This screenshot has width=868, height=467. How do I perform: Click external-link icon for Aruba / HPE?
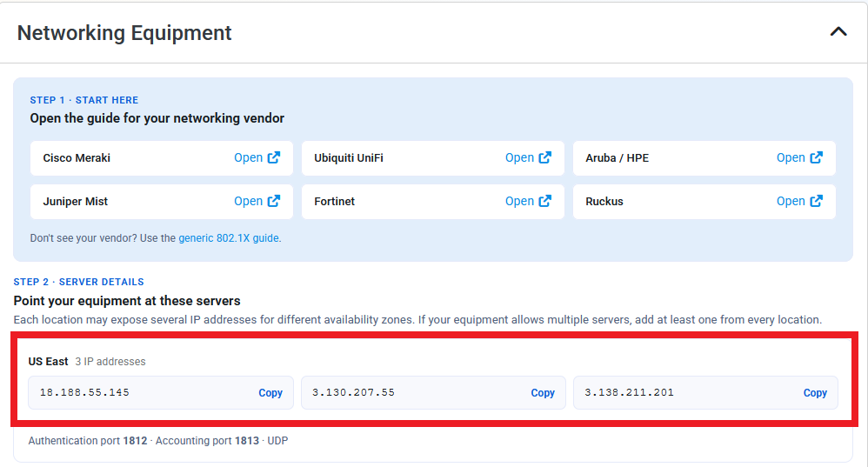point(816,157)
